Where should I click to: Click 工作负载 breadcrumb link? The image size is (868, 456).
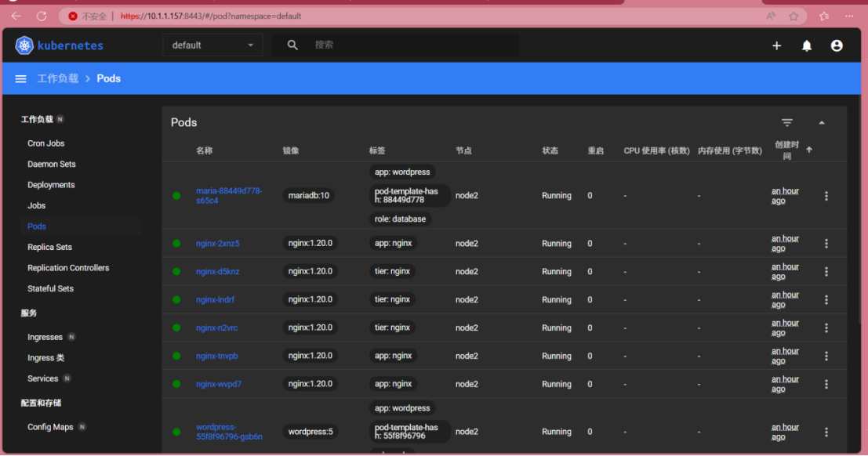point(57,78)
